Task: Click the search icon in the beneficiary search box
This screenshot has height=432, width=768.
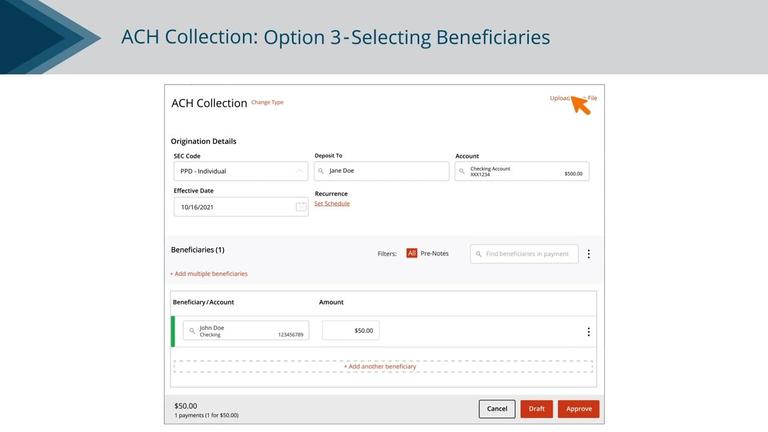Action: point(479,254)
